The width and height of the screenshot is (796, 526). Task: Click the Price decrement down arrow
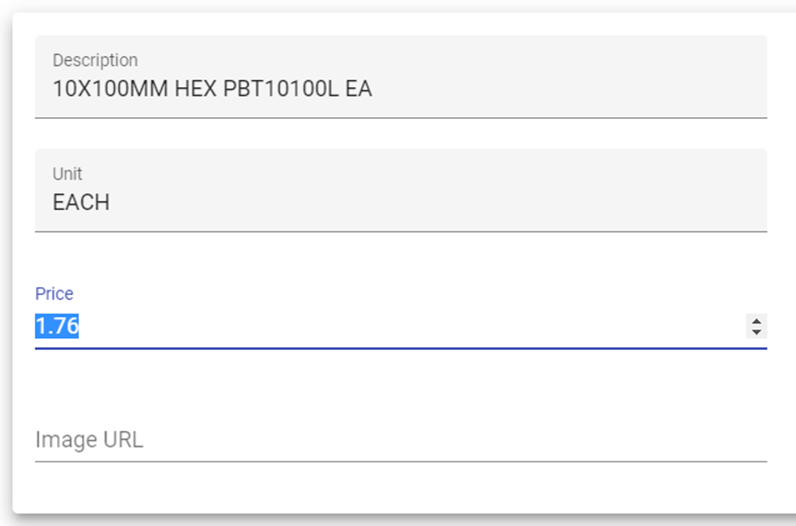[x=757, y=331]
